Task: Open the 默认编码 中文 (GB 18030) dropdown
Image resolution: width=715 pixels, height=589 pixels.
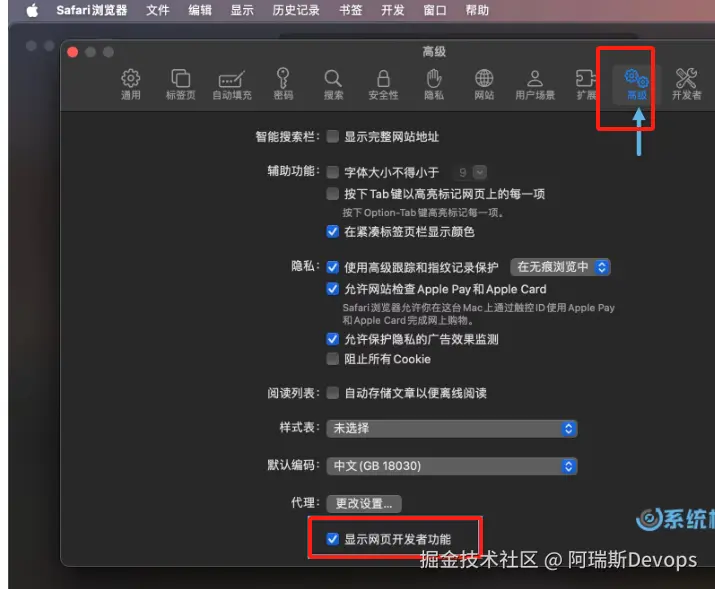Action: pos(452,466)
